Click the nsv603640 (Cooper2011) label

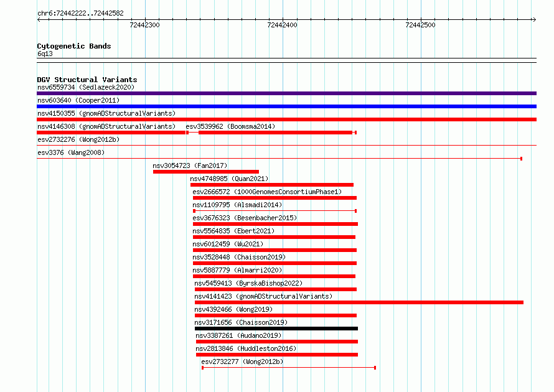pos(78,100)
